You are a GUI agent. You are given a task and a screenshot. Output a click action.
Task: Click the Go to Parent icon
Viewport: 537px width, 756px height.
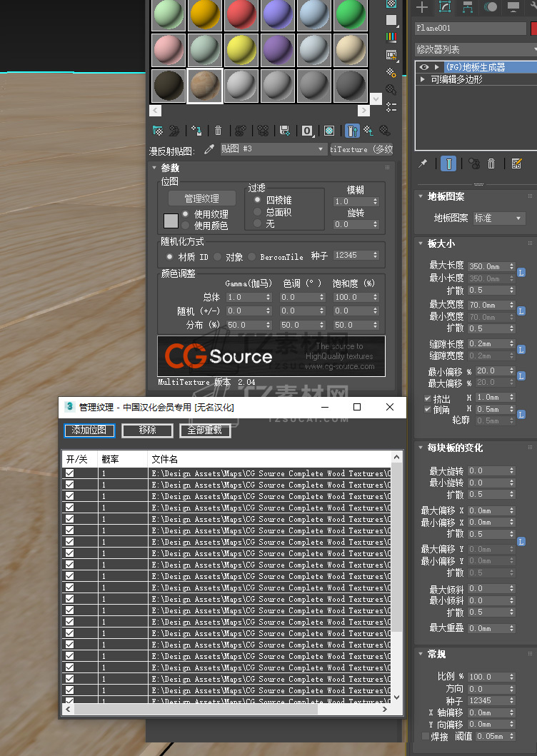click(x=368, y=131)
